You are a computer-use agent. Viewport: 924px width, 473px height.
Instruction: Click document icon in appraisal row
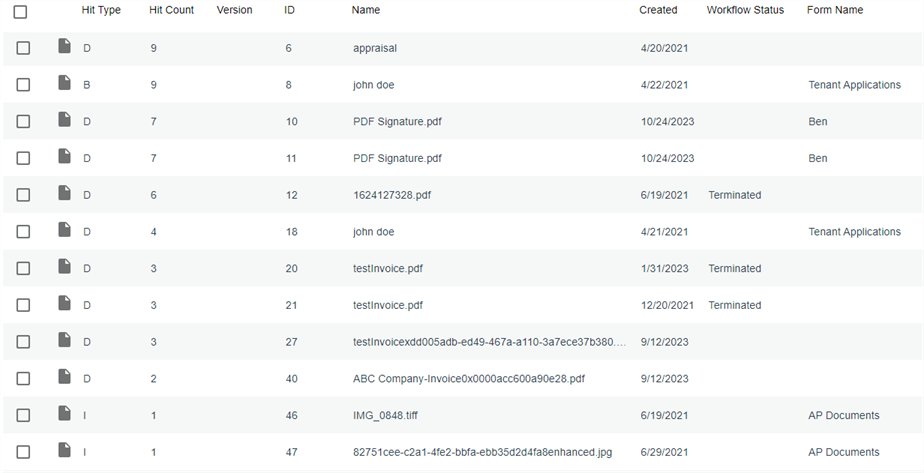[64, 46]
